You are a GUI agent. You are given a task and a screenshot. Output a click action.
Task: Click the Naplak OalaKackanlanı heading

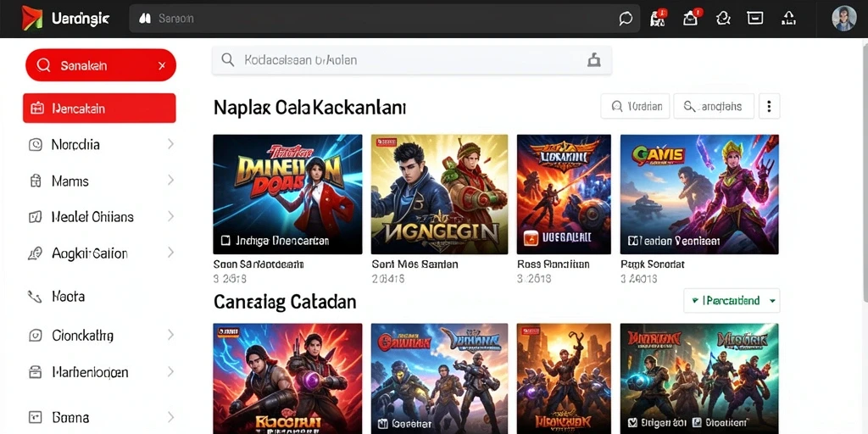(309, 108)
